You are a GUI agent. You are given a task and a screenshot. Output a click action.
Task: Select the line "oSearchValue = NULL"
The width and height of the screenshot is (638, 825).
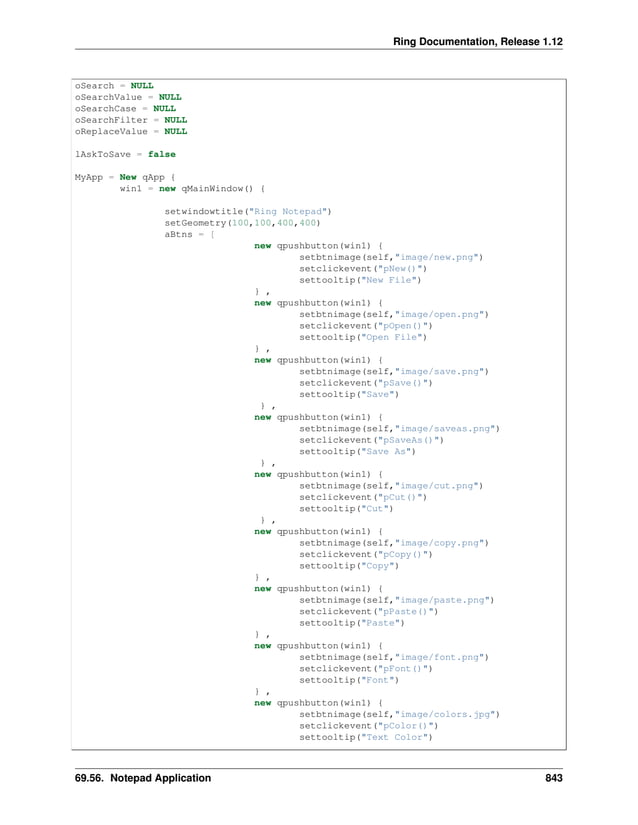tap(128, 97)
